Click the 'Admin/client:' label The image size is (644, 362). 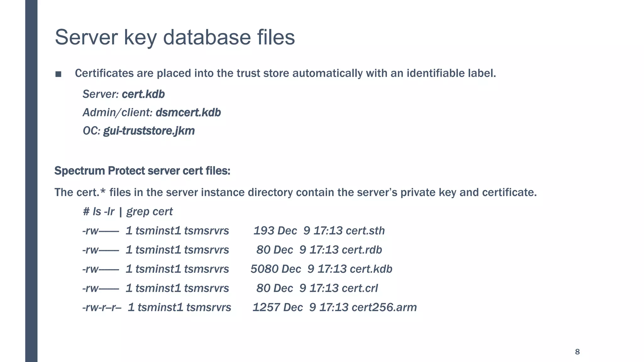(x=117, y=112)
